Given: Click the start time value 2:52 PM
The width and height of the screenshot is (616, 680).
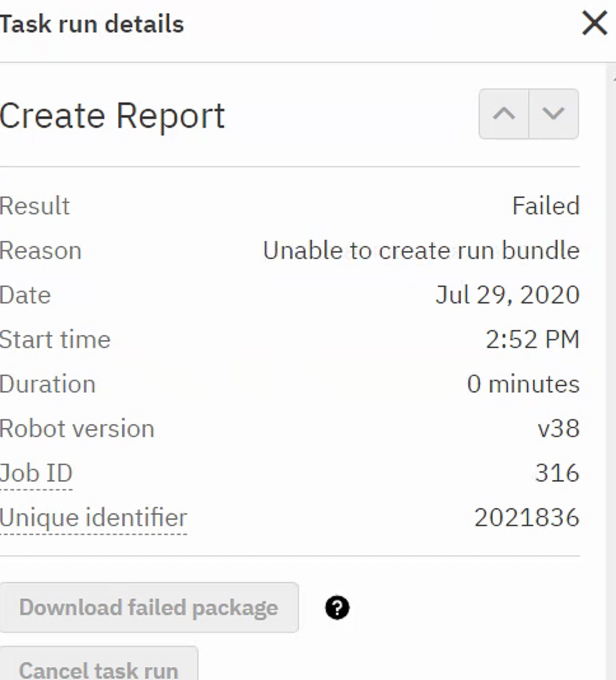Looking at the screenshot, I should (x=532, y=340).
